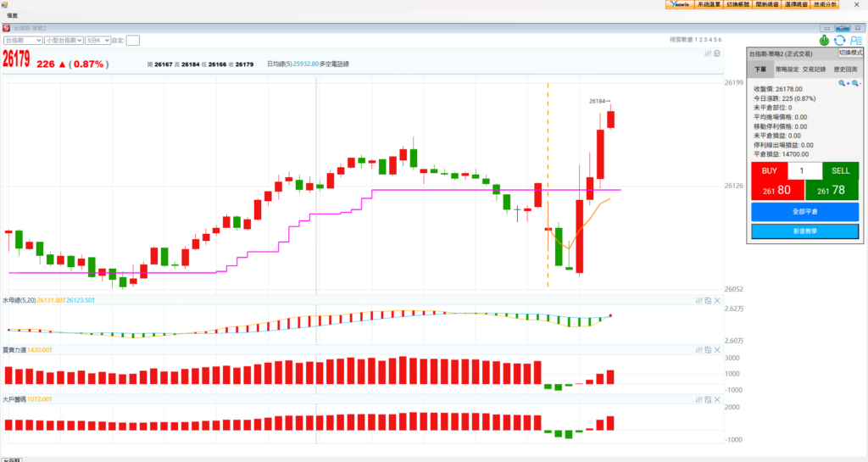Click the blue refresh arrows icon
The height and width of the screenshot is (462, 868).
839,40
